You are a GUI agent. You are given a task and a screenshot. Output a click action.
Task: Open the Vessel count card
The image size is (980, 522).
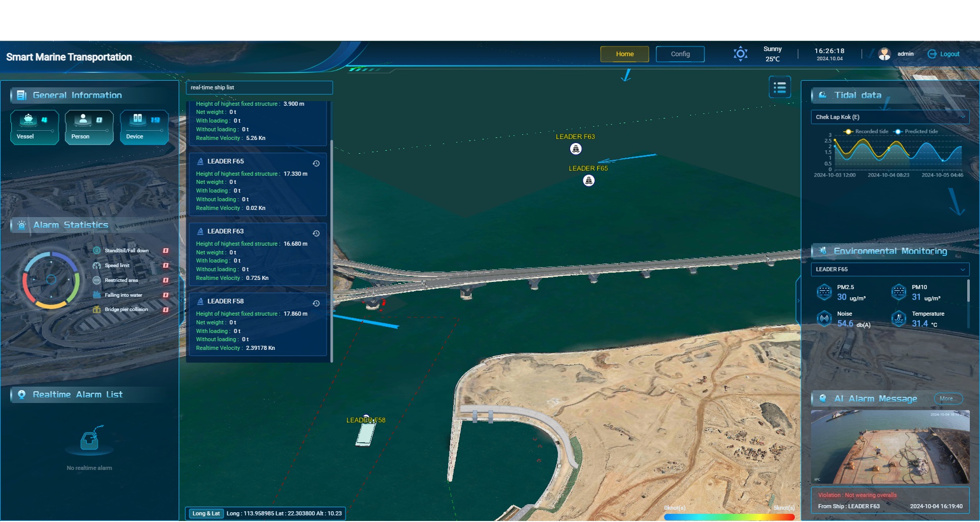click(x=34, y=127)
